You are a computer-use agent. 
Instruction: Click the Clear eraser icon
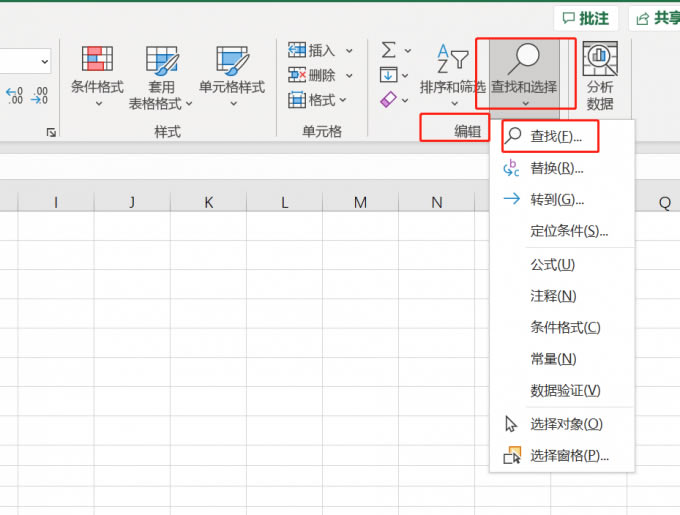[389, 100]
